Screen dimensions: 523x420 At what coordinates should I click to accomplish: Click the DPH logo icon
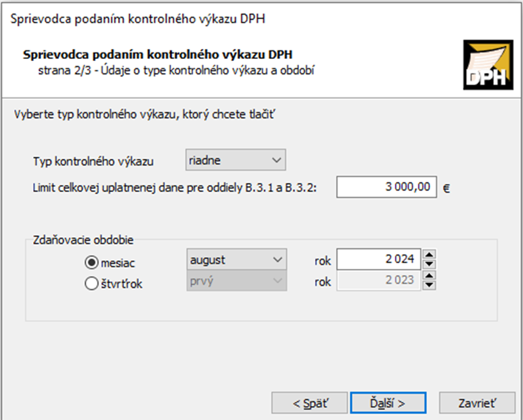pyautogui.click(x=487, y=65)
